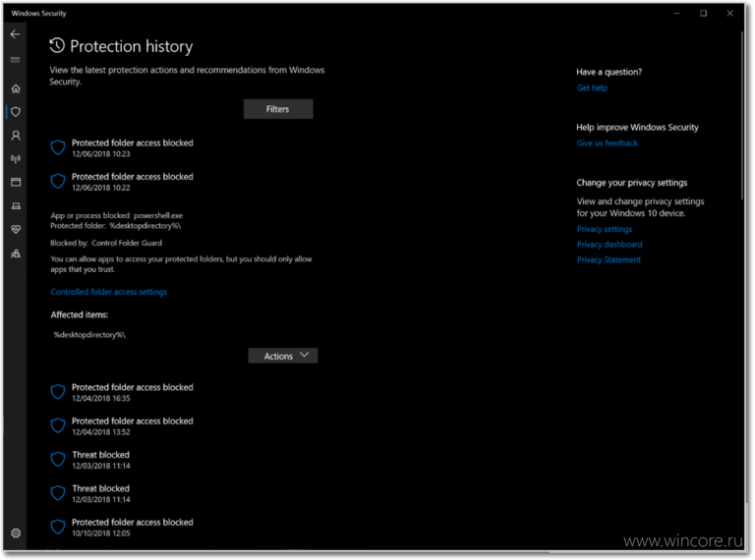
Task: Open the Home section in sidebar
Action: coord(16,88)
